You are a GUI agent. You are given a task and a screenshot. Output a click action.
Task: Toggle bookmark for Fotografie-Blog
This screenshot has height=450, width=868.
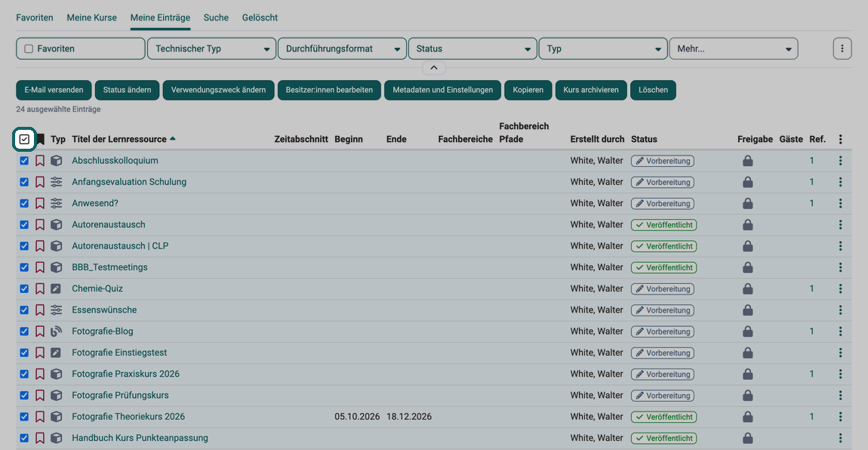click(40, 331)
